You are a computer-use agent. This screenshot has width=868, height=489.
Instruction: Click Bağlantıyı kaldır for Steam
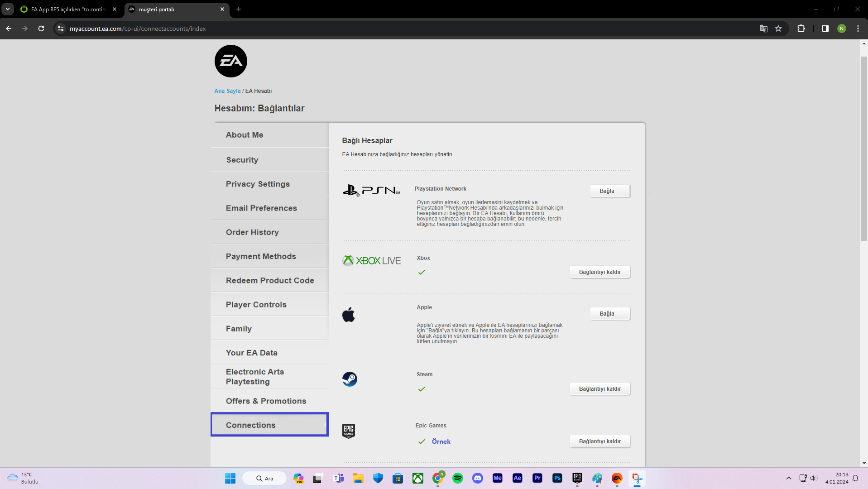point(600,389)
